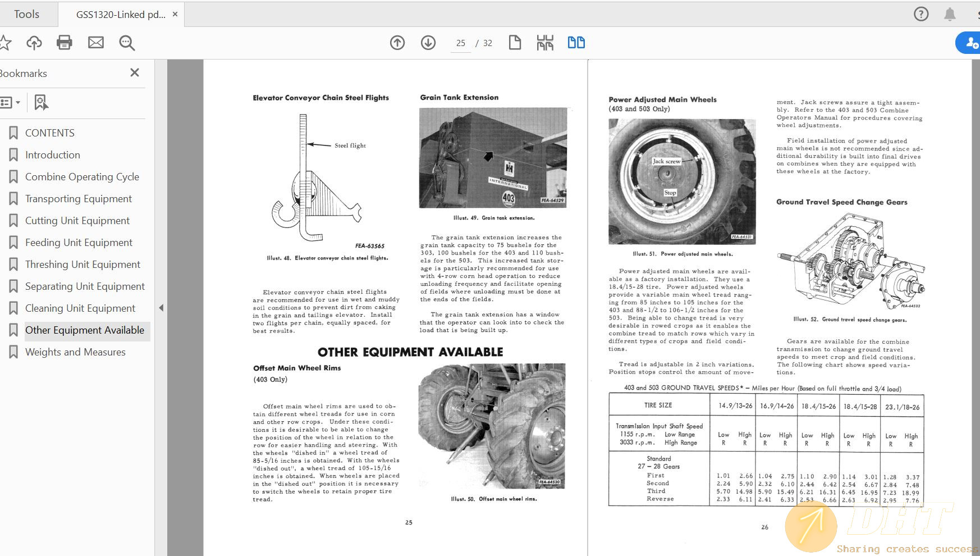This screenshot has width=980, height=556.
Task: Open Threshing Unit Equipment bookmark
Action: 83,265
